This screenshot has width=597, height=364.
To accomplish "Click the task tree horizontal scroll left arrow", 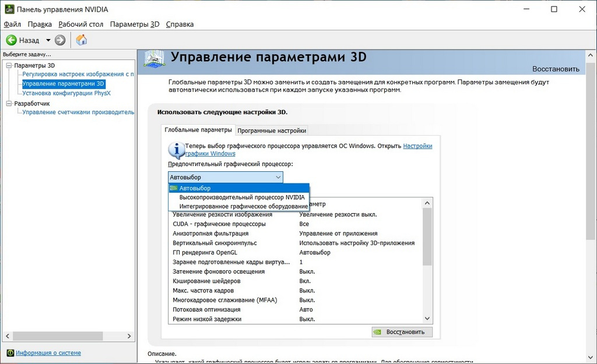I will point(7,336).
